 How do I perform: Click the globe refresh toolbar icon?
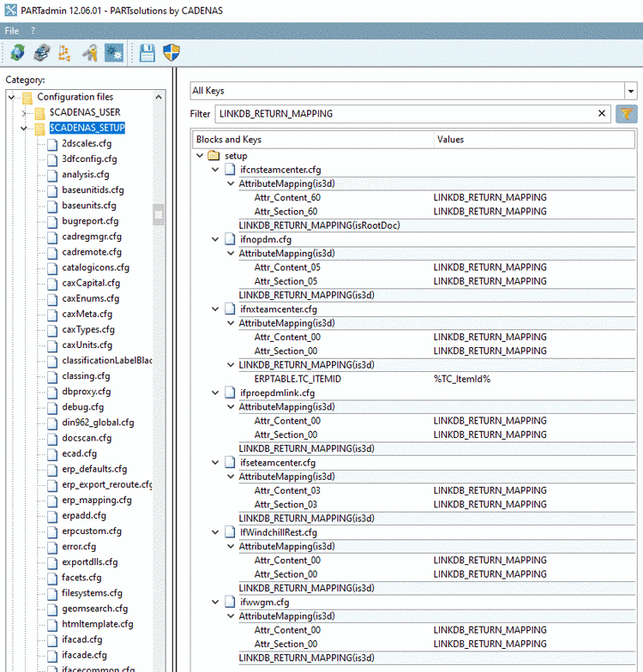pos(17,53)
